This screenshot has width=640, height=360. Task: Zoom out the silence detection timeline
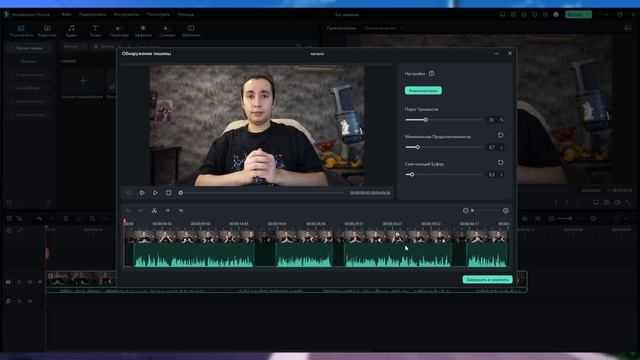click(x=465, y=211)
